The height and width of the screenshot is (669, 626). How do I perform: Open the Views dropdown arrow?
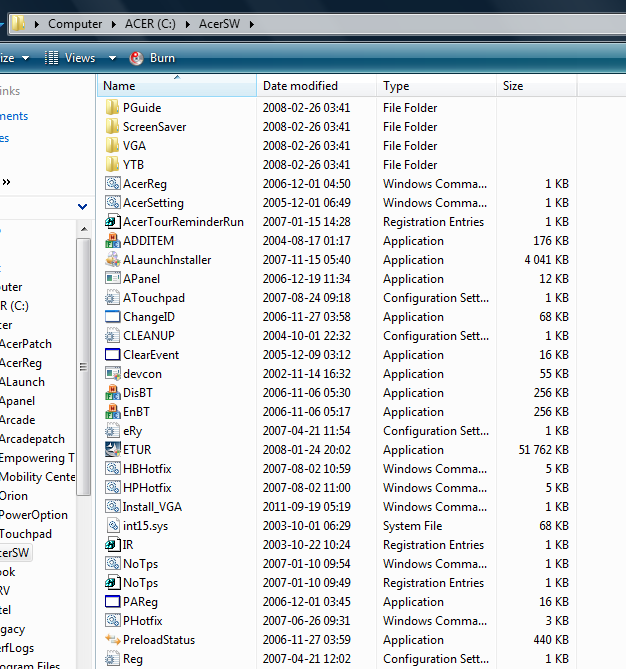112,58
